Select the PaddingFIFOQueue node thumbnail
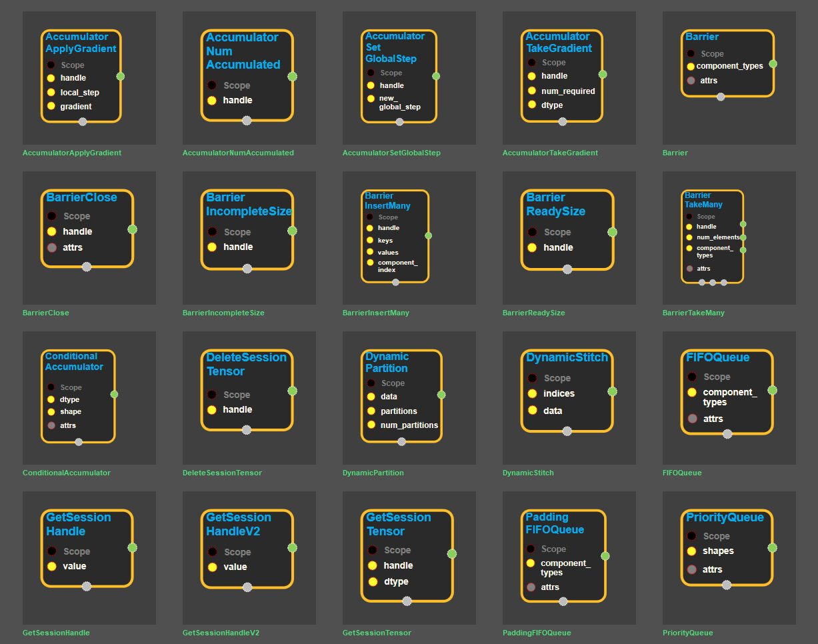This screenshot has height=644, width=818. click(x=569, y=558)
